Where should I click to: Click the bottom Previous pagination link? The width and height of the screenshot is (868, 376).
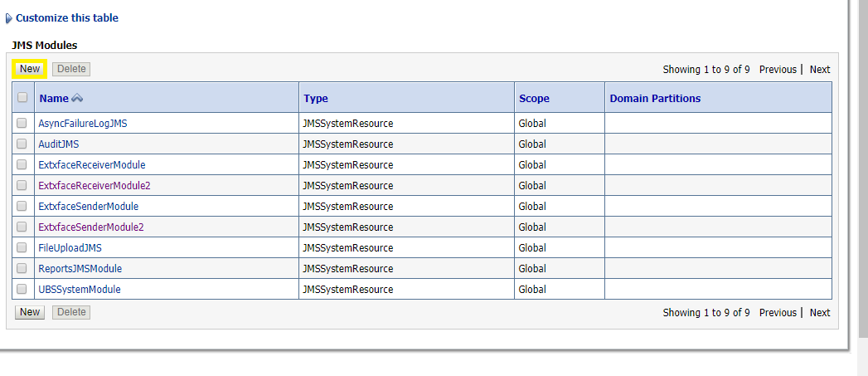point(778,313)
